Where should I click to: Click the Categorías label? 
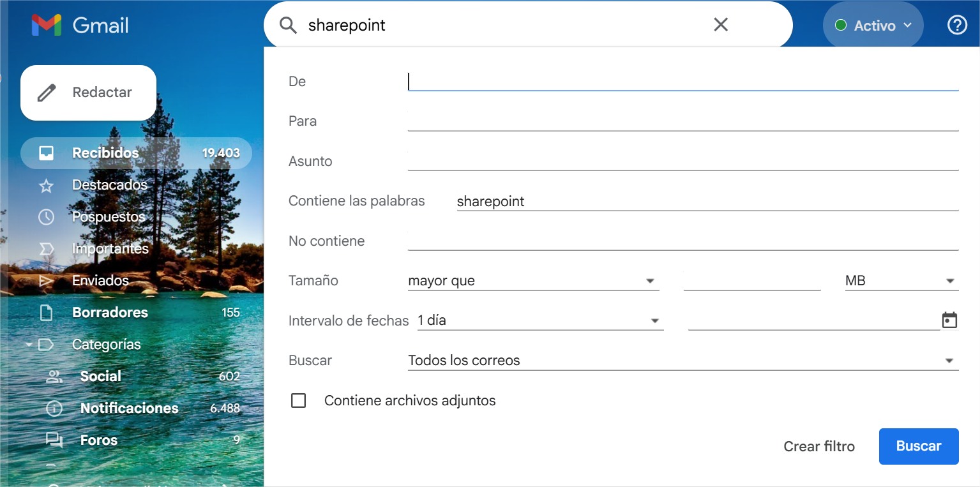tap(107, 345)
